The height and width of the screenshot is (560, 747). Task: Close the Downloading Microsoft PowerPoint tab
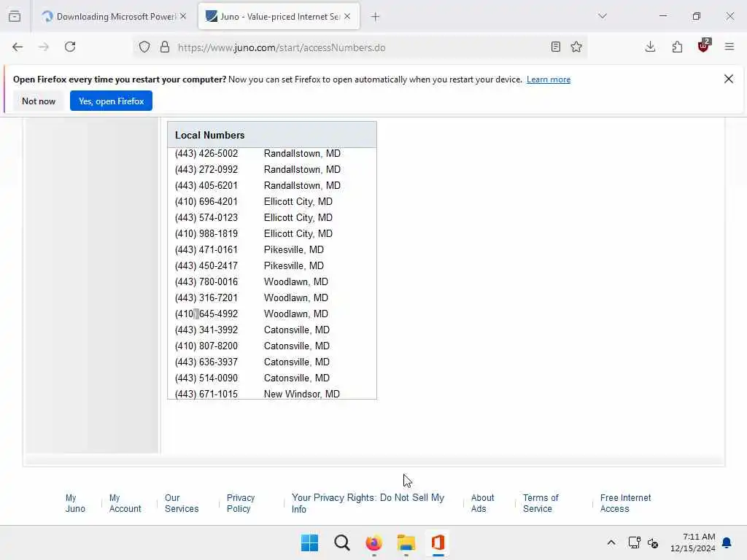[183, 17]
